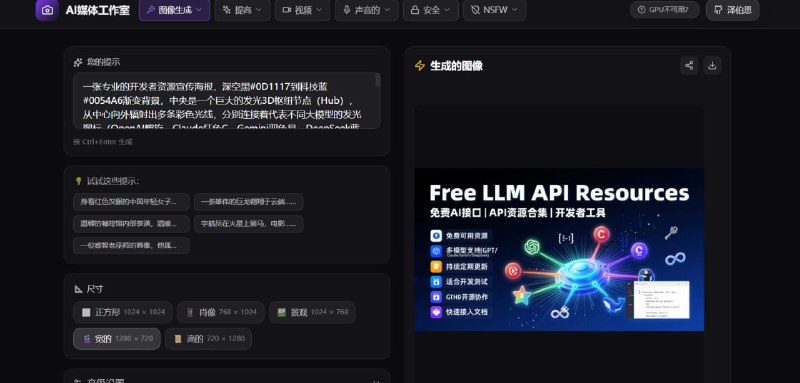Screen dimensions: 800x383
Task: Click the GPU不可用? help button
Action: [x=665, y=10]
